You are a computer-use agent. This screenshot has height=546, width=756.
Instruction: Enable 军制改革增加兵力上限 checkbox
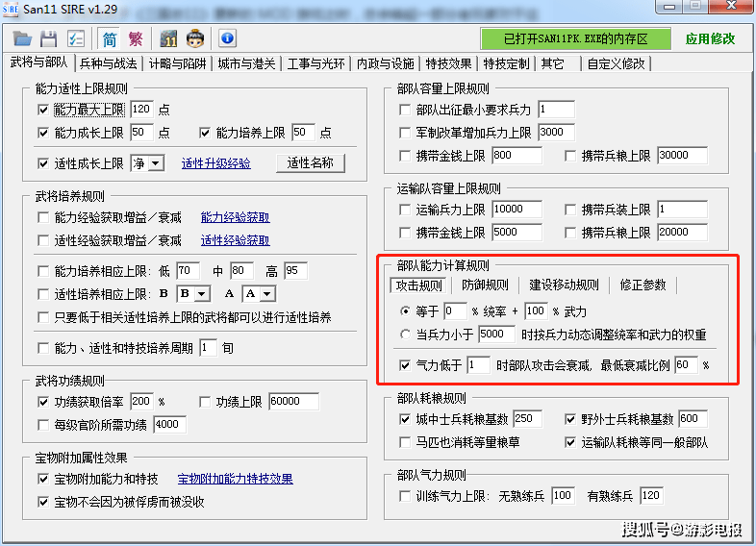tap(405, 132)
